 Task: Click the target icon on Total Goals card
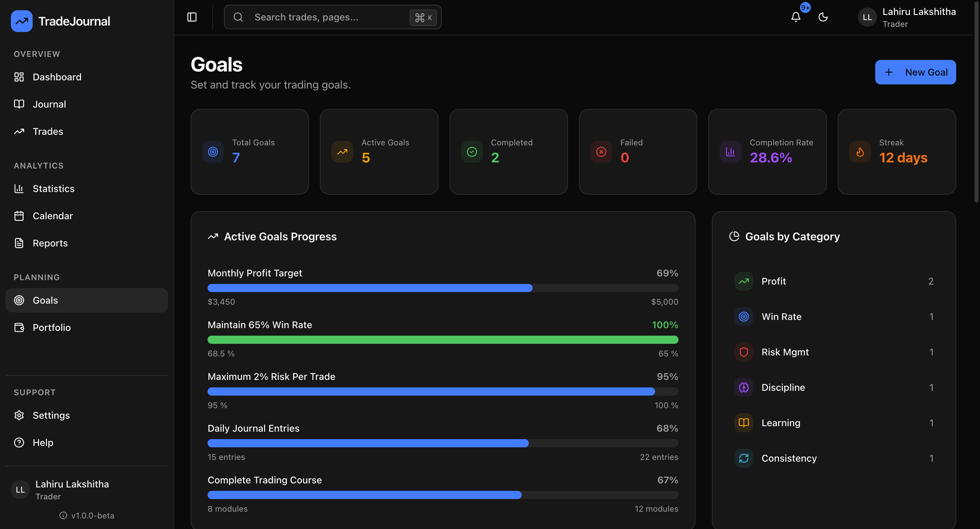pos(213,151)
